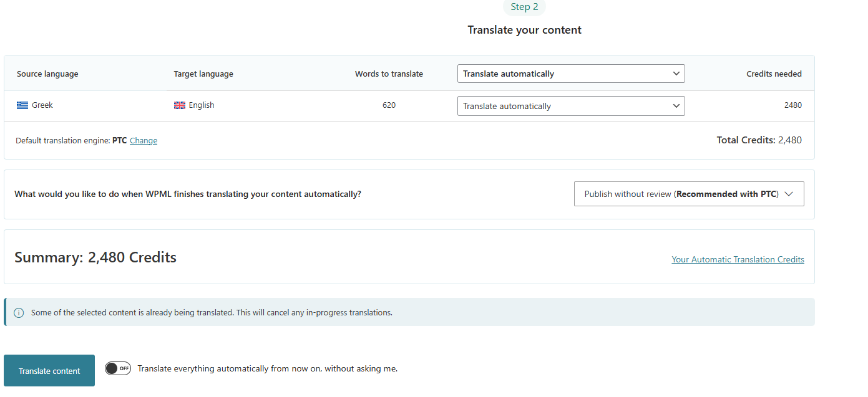Viewport: 868px width, 397px height.
Task: Click the info icon in the notice banner
Action: 19,313
